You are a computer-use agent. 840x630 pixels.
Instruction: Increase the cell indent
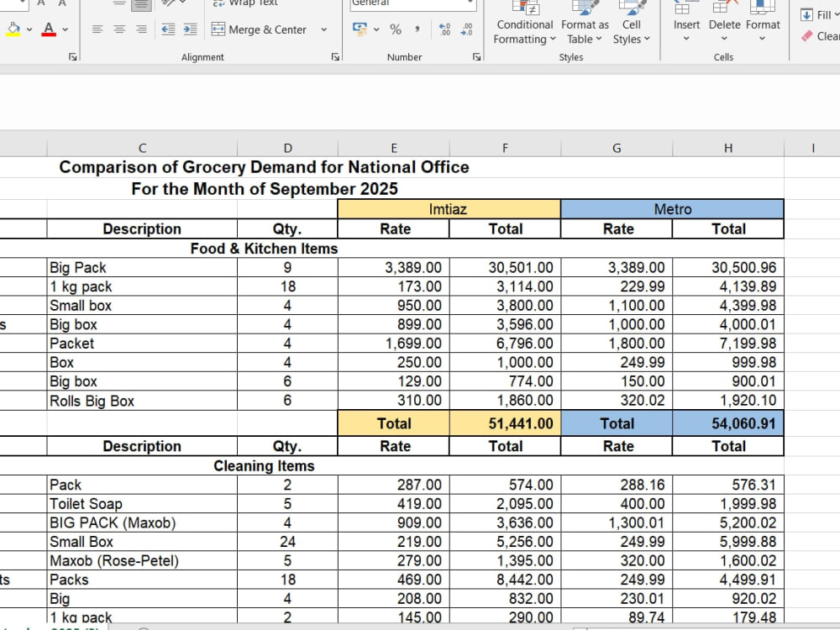click(190, 29)
